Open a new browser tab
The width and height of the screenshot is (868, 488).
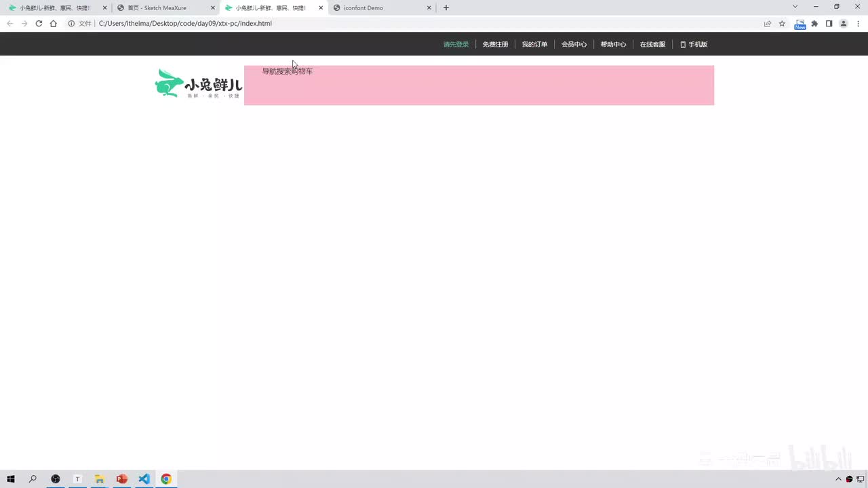(446, 7)
